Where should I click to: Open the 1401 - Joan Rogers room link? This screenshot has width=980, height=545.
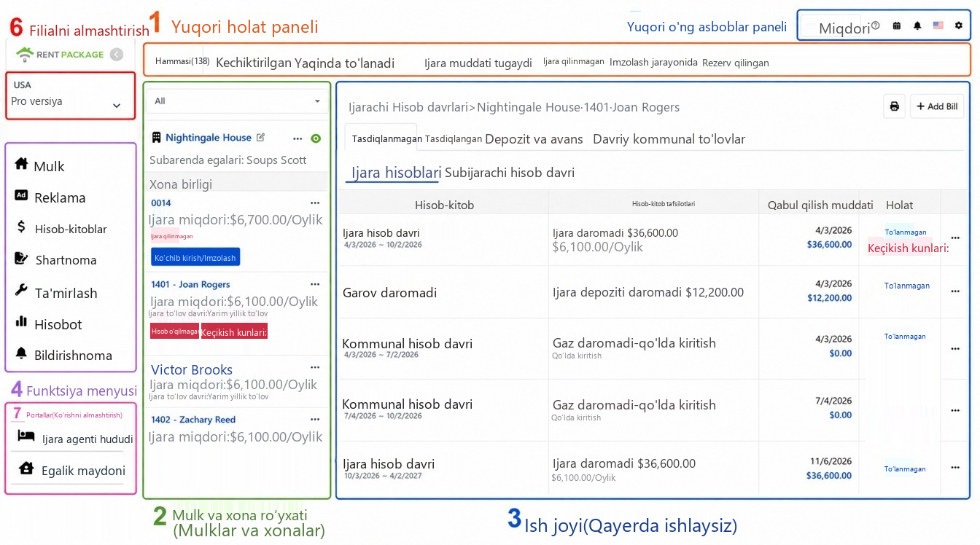pyautogui.click(x=190, y=284)
